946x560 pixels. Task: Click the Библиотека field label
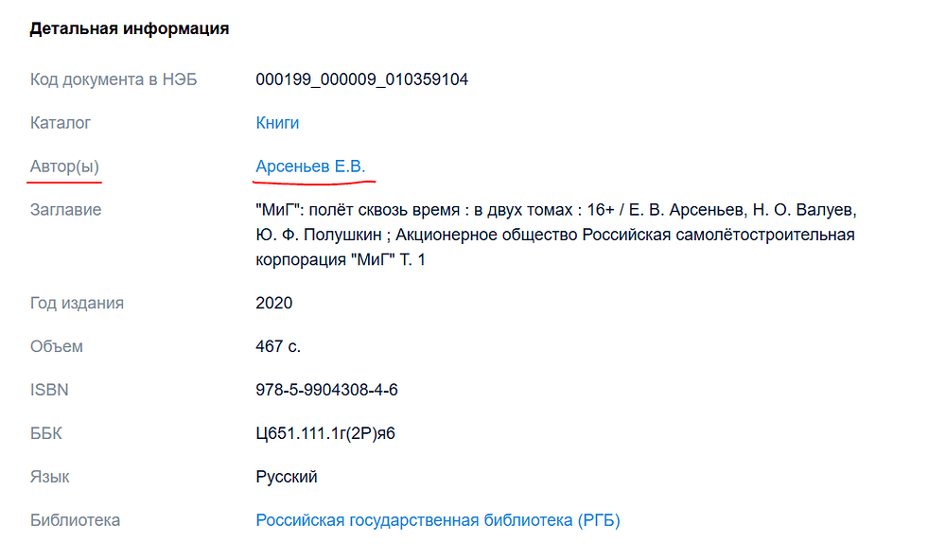point(75,520)
